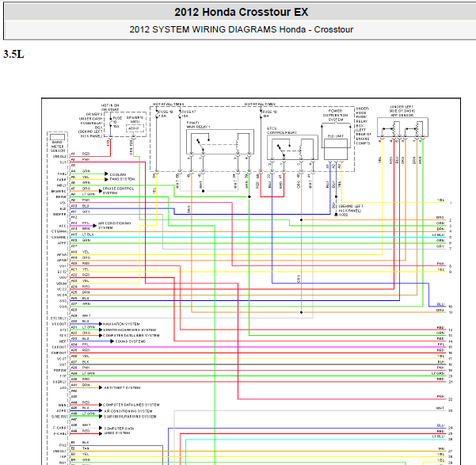This screenshot has height=465, width=476.
Task: Click the '3.5L' heading
Action: click(x=13, y=54)
